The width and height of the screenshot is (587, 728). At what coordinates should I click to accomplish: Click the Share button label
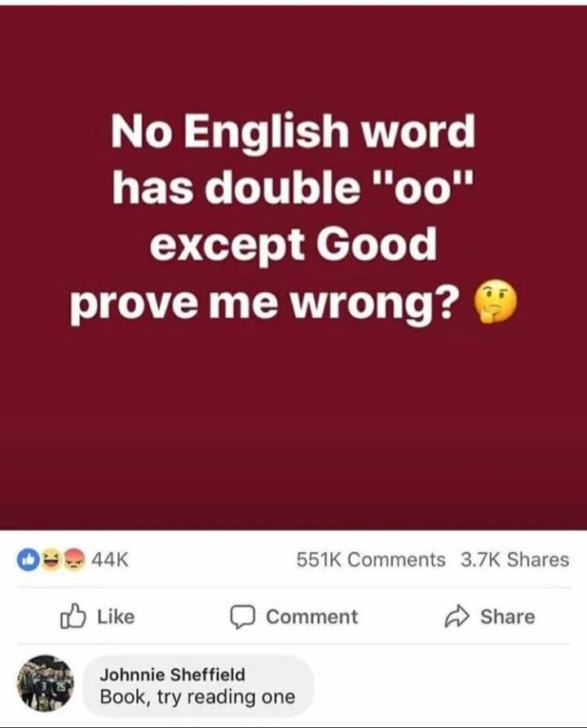(x=508, y=616)
